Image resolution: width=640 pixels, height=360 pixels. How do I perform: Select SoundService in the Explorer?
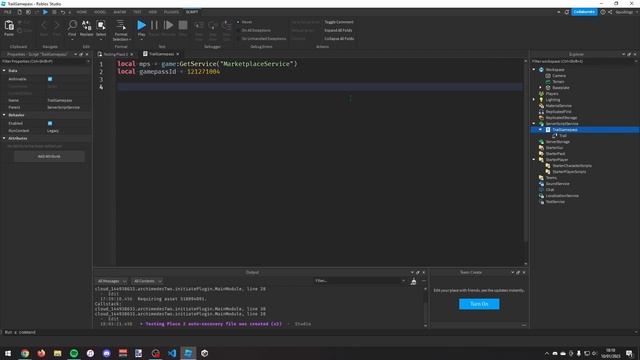557,184
